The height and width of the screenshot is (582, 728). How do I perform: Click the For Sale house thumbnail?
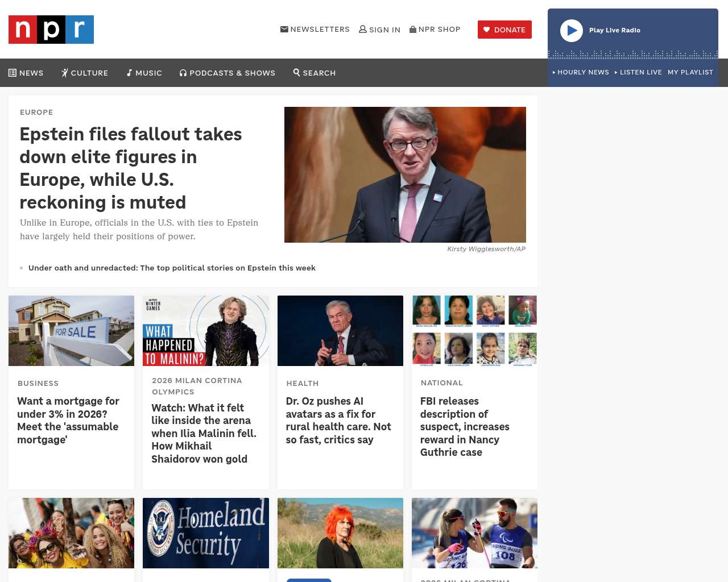(71, 331)
